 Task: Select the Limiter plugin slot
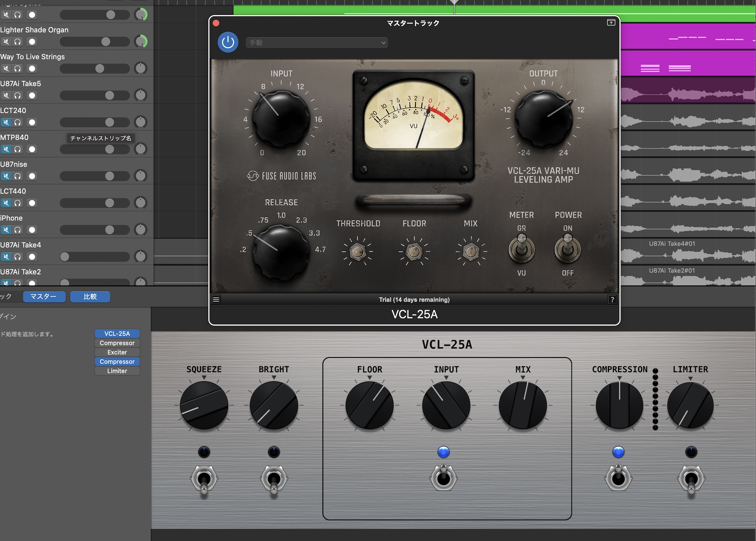117,371
